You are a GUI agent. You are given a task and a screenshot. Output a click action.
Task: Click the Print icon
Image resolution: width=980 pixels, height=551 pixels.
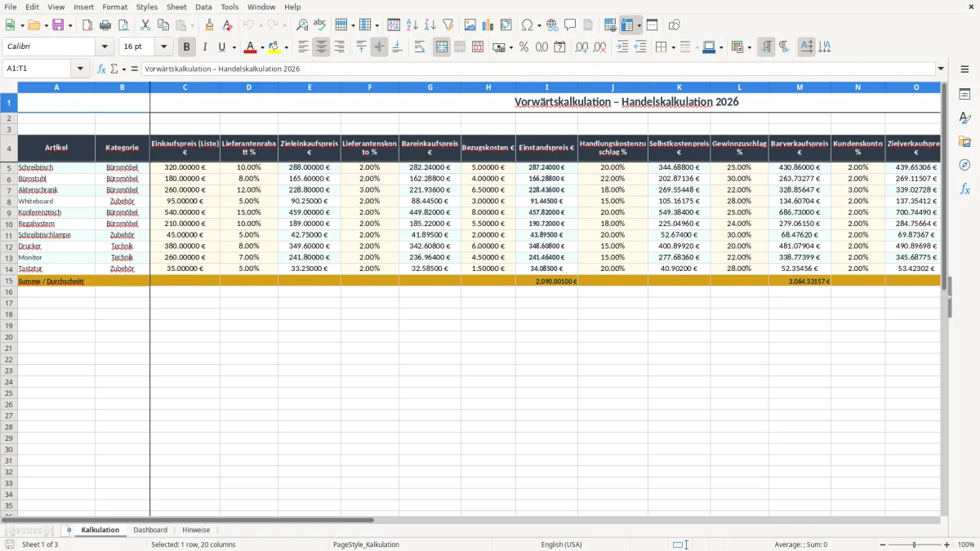point(105,25)
